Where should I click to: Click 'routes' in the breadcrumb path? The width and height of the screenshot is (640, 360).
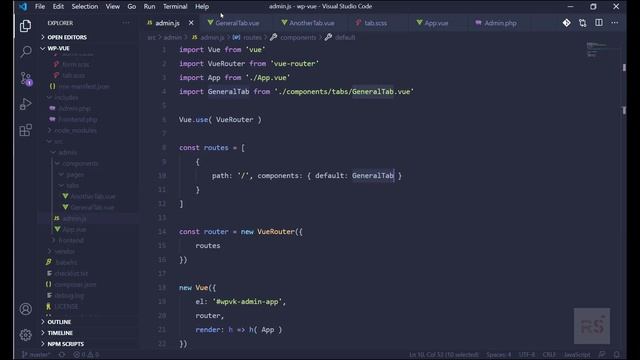click(x=252, y=38)
